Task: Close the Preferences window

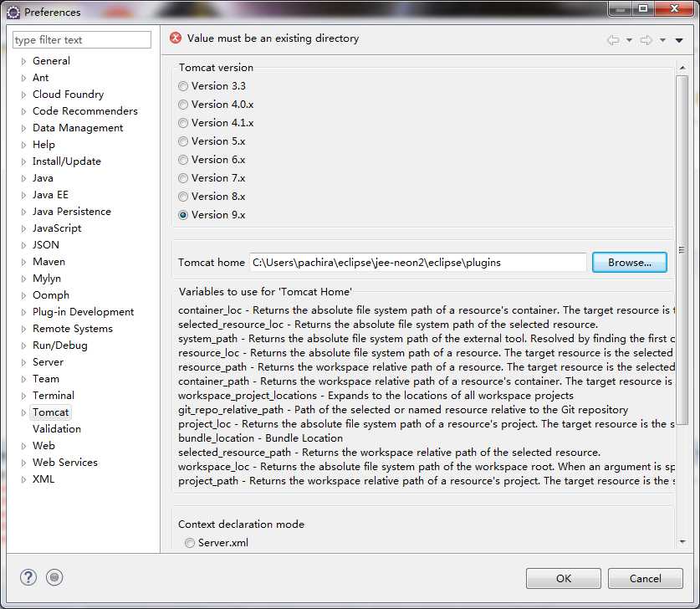Action: tap(674, 8)
